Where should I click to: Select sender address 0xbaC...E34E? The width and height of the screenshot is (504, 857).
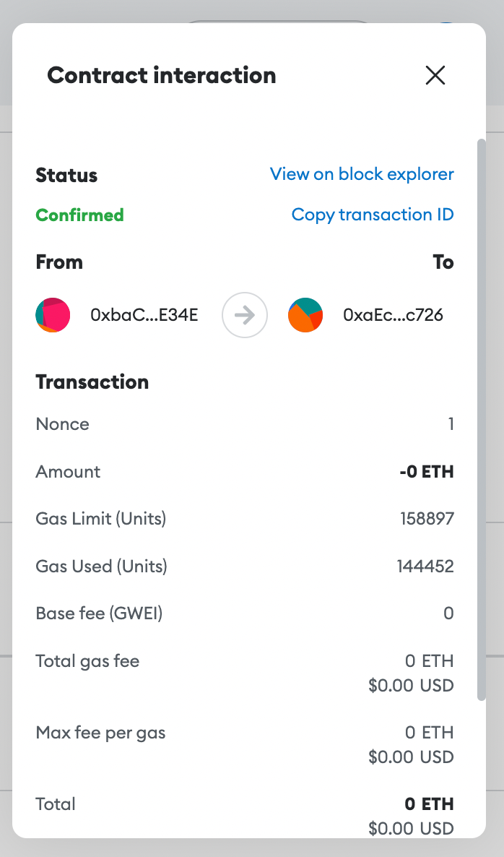144,315
